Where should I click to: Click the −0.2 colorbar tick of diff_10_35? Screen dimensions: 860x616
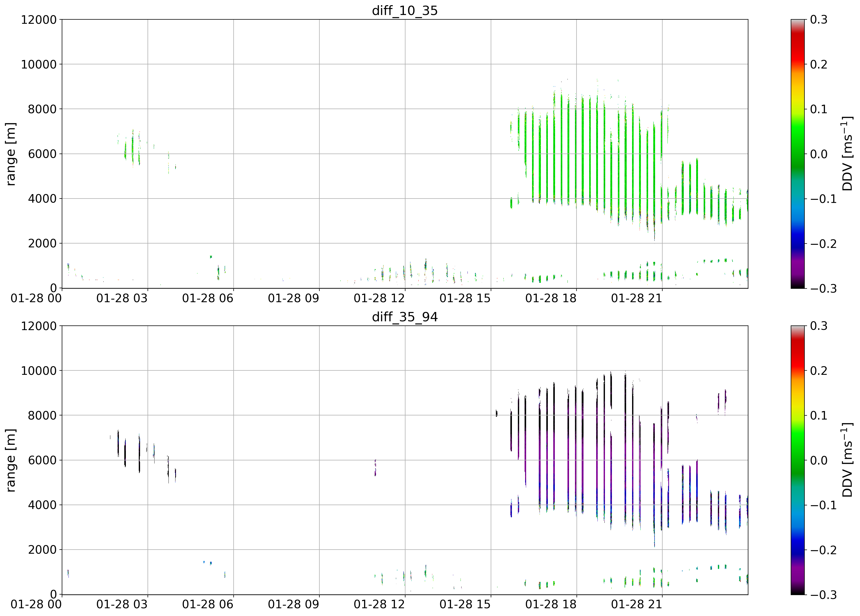coord(823,244)
